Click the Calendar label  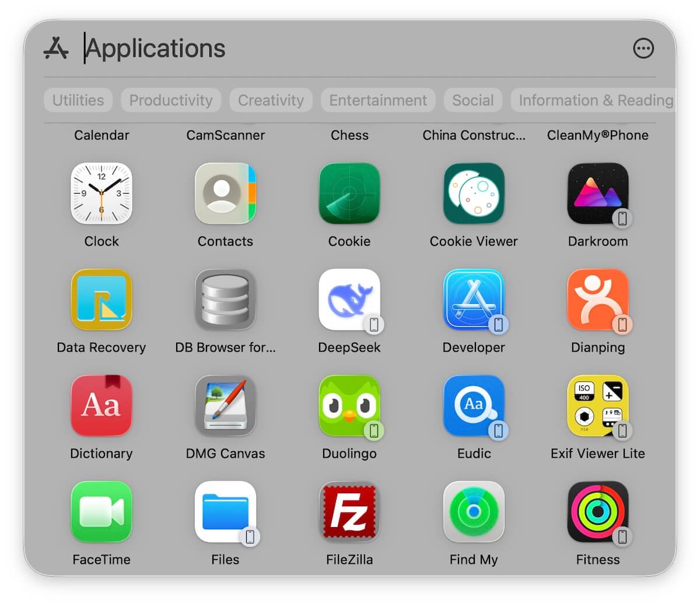(x=101, y=135)
